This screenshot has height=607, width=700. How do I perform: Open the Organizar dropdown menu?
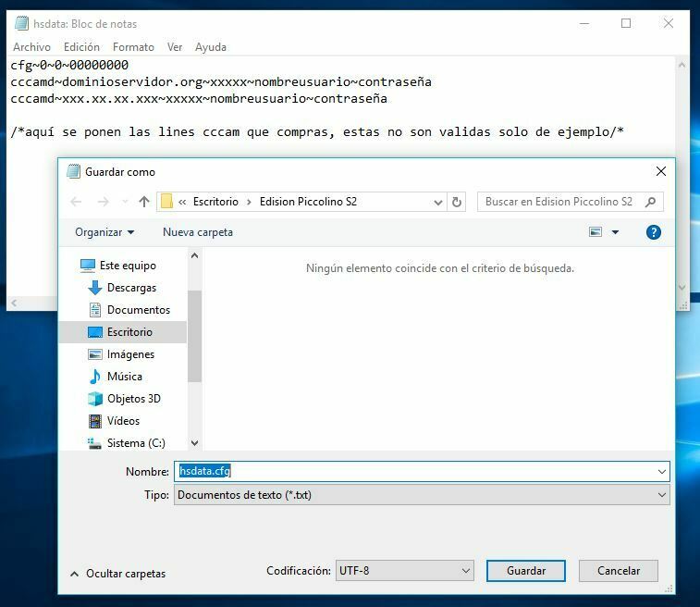point(104,232)
